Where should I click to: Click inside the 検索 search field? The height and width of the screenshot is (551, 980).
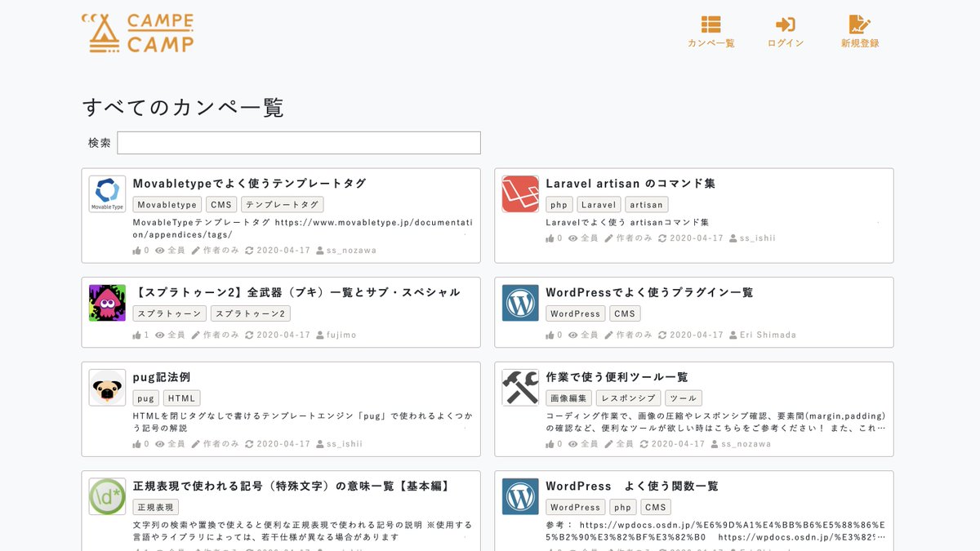pyautogui.click(x=299, y=143)
